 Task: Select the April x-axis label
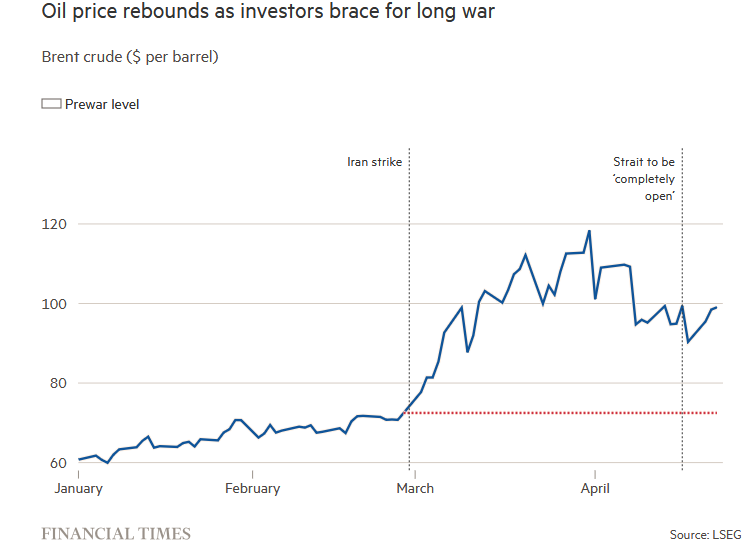595,488
